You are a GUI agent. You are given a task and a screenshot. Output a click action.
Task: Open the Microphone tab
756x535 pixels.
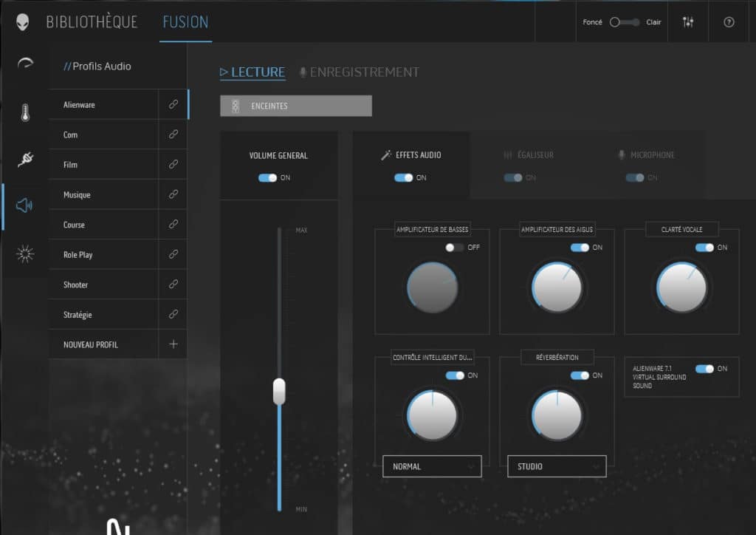pyautogui.click(x=646, y=165)
